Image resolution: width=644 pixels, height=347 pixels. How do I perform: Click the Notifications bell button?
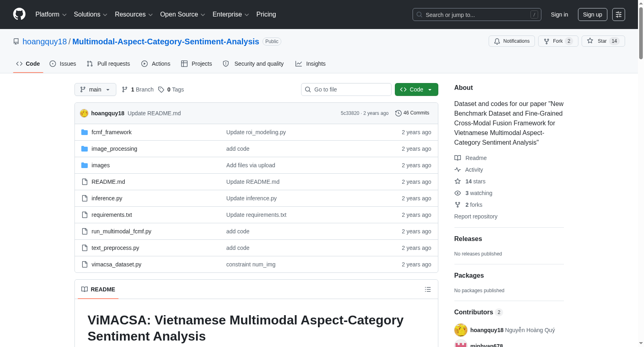pyautogui.click(x=512, y=41)
